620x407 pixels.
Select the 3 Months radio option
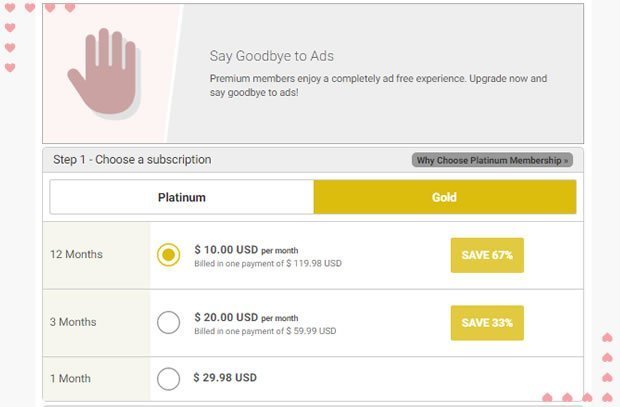168,322
